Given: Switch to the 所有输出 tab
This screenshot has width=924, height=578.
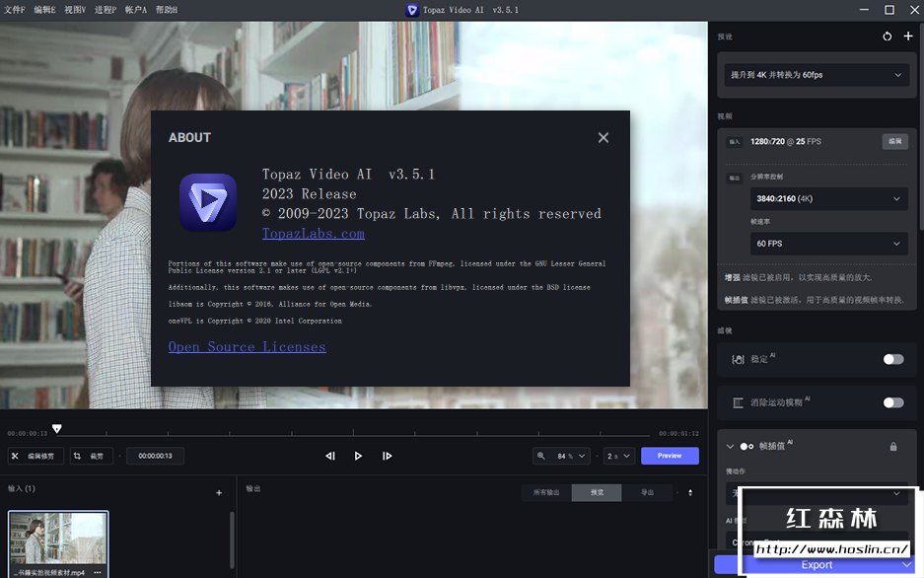Looking at the screenshot, I should [546, 492].
